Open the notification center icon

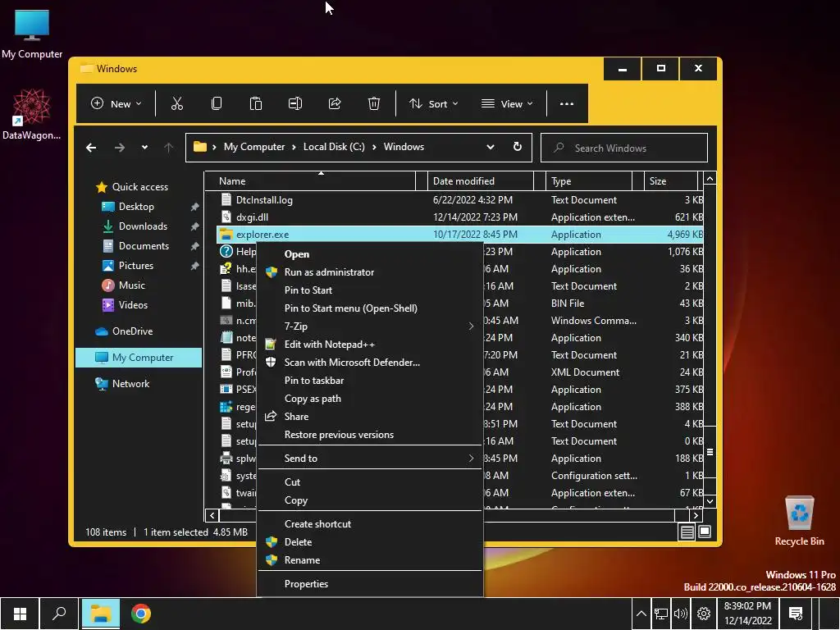pyautogui.click(x=796, y=614)
